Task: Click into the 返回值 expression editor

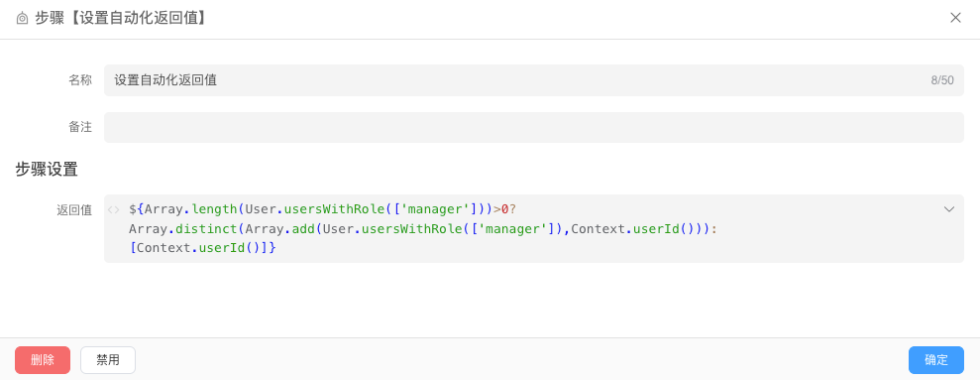Action: [534, 228]
